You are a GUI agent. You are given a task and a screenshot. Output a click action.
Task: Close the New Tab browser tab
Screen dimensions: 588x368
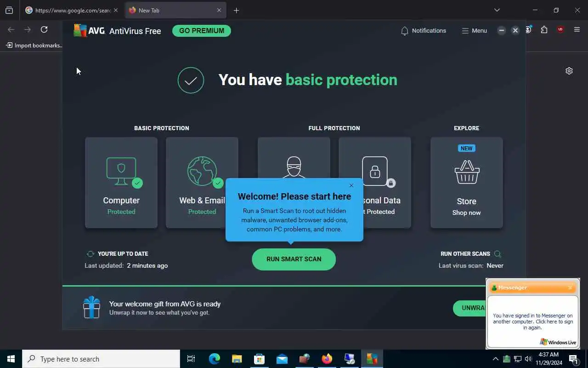pos(219,10)
